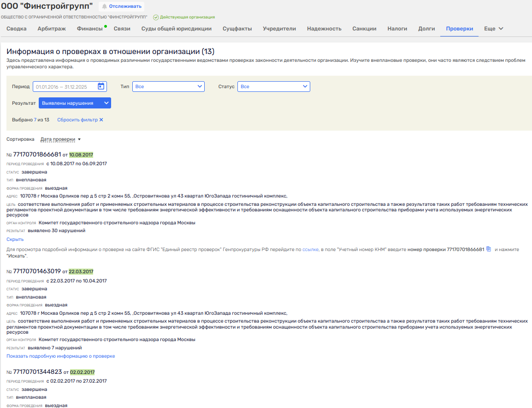
Task: Change sorting via Дата проверки dropdown
Action: [60, 139]
